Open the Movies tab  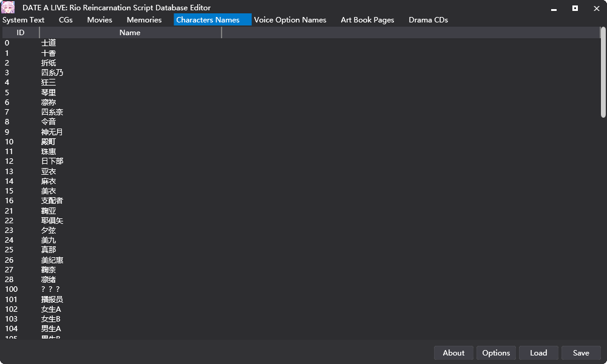100,20
